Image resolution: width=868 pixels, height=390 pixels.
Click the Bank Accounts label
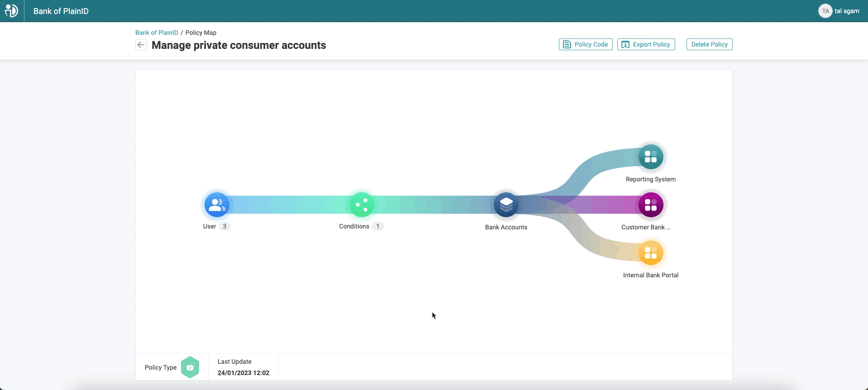pos(506,227)
